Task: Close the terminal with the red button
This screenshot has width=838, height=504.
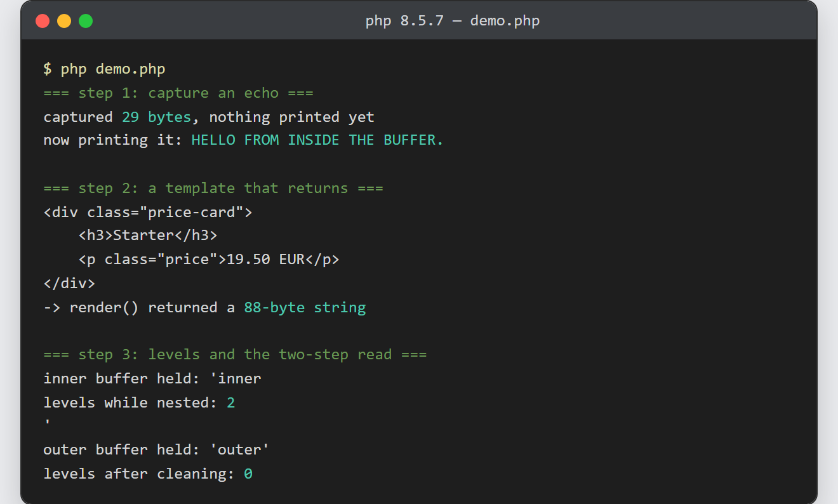Action: coord(43,21)
